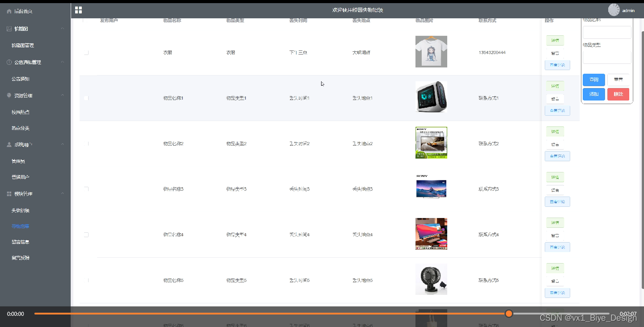Click the 联系方式3 cell
Screen dimensions: 644x327
[x=489, y=189]
